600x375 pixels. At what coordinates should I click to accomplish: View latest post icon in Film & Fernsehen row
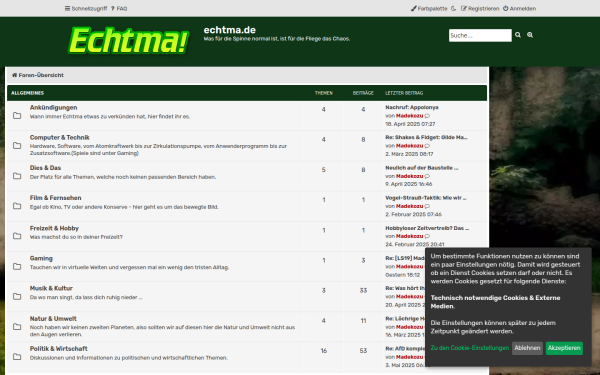(x=427, y=206)
